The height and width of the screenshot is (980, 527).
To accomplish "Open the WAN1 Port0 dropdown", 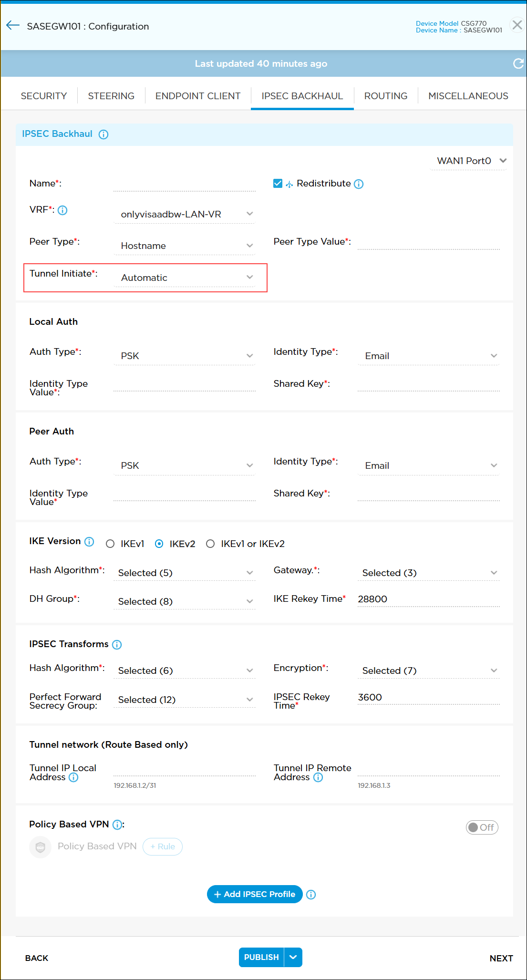I will pyautogui.click(x=469, y=161).
